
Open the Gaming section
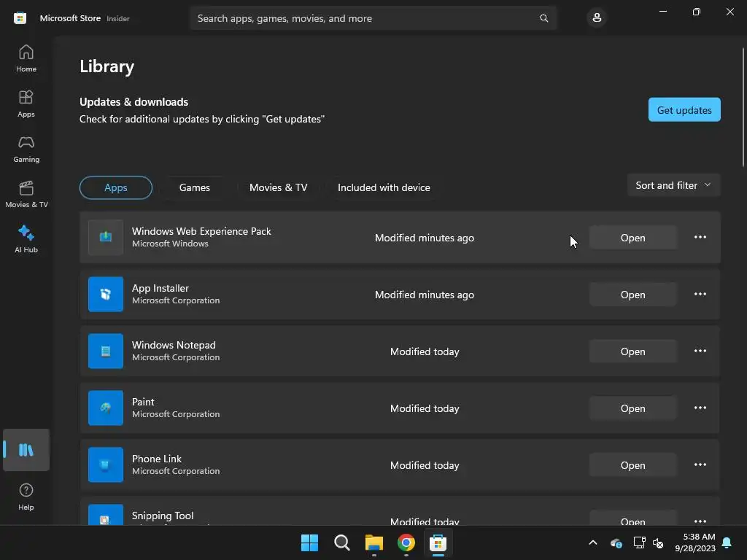[x=26, y=149]
